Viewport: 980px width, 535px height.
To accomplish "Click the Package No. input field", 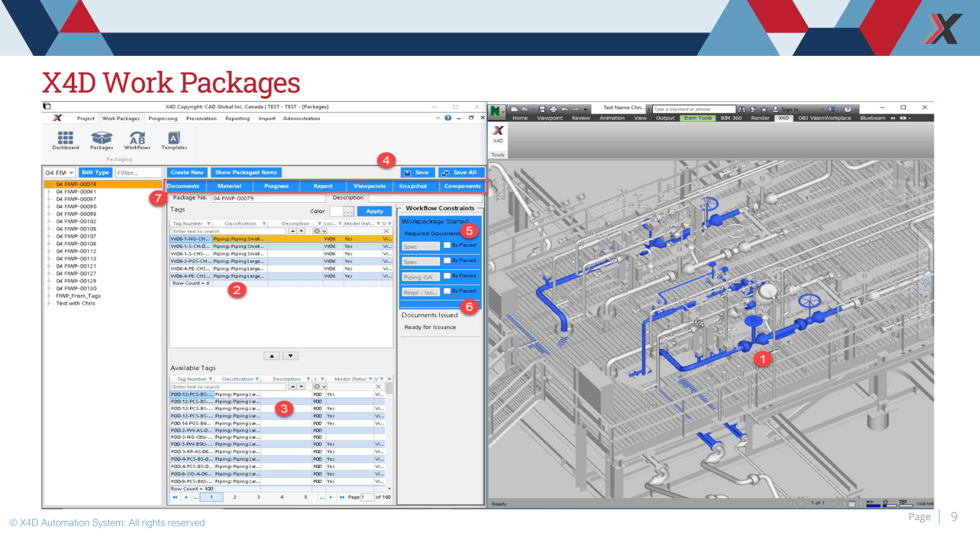I will (x=269, y=198).
